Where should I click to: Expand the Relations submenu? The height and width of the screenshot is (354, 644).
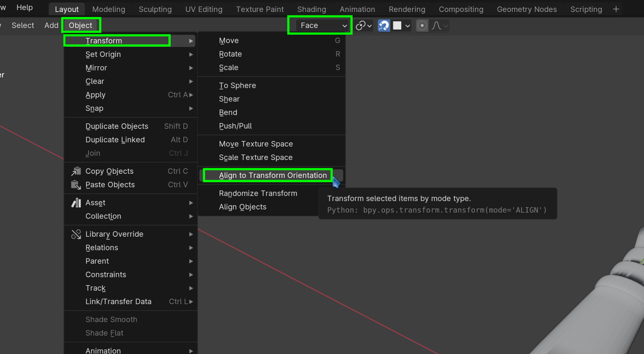pyautogui.click(x=130, y=248)
